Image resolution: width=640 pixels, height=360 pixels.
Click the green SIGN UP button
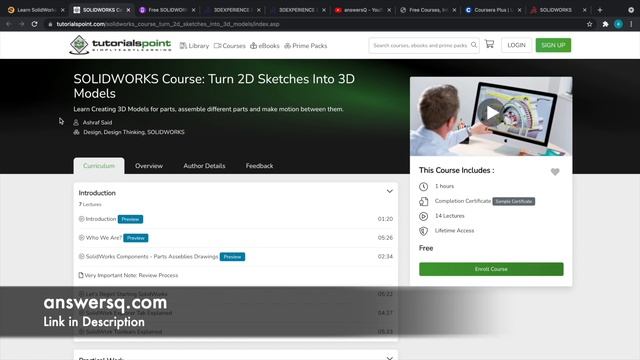coord(553,45)
